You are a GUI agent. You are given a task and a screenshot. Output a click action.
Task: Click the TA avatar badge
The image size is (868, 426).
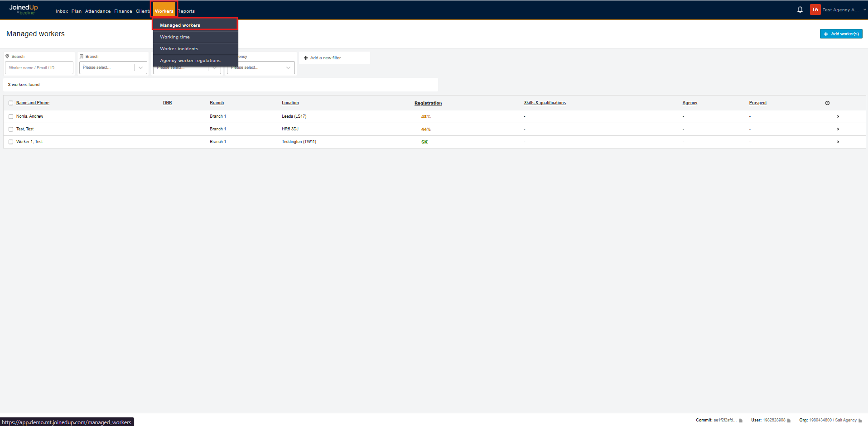815,9
